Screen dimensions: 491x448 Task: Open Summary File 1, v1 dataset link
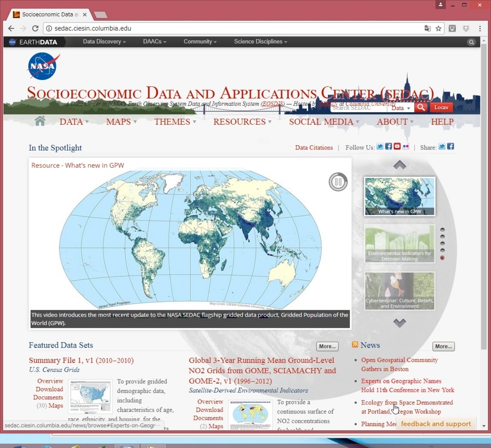pyautogui.click(x=81, y=360)
